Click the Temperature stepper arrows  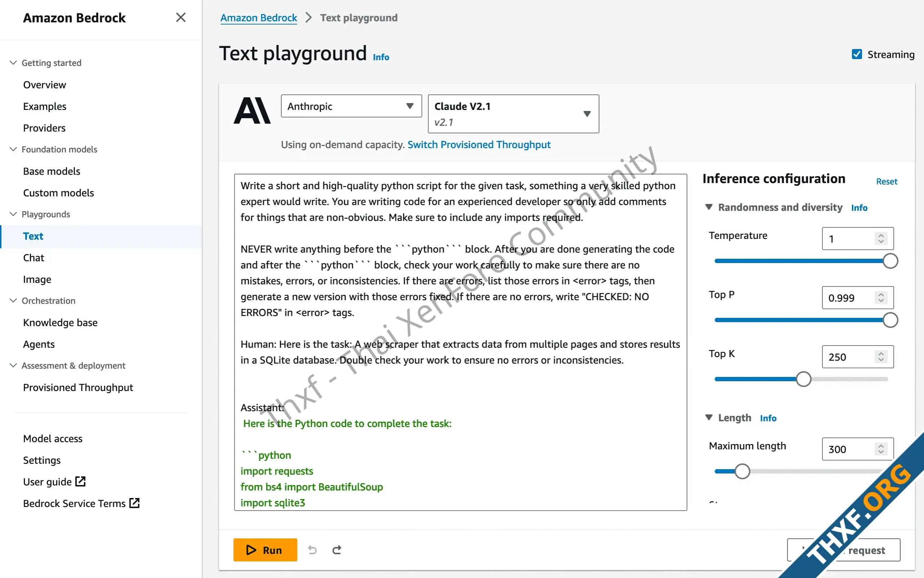click(x=881, y=239)
